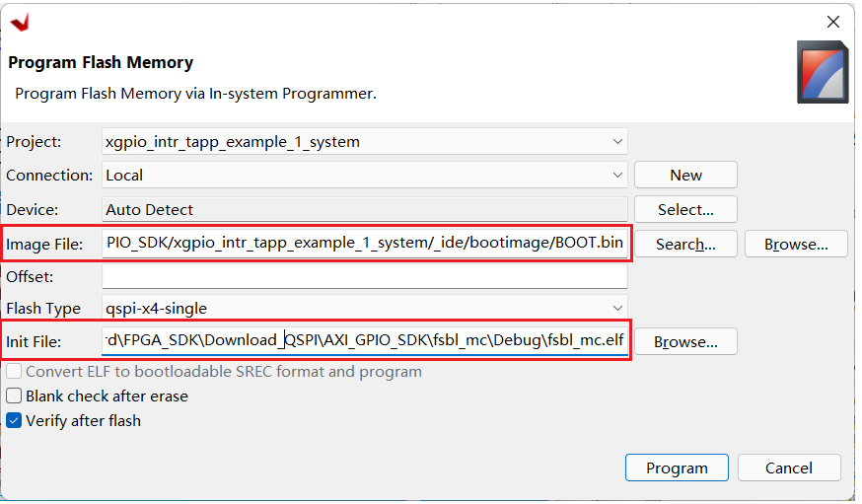This screenshot has height=504, width=862.
Task: Click into the Offset text field
Action: click(364, 276)
